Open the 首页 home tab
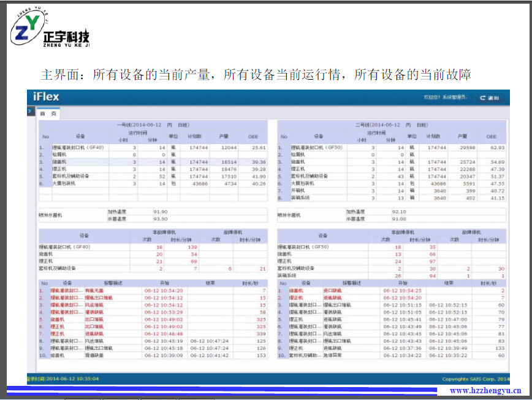This screenshot has width=532, height=400. 48,113
